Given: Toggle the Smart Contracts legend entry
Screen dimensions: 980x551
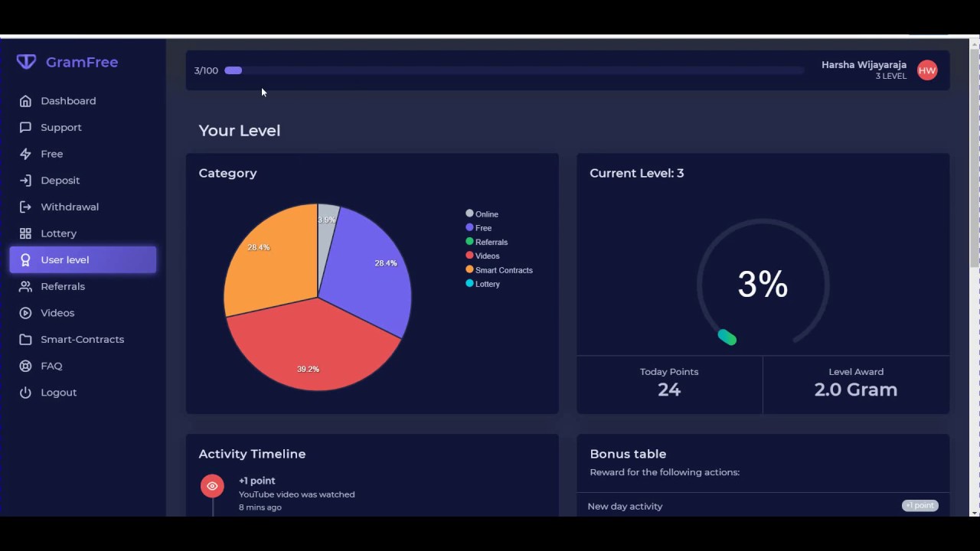Looking at the screenshot, I should pos(499,270).
